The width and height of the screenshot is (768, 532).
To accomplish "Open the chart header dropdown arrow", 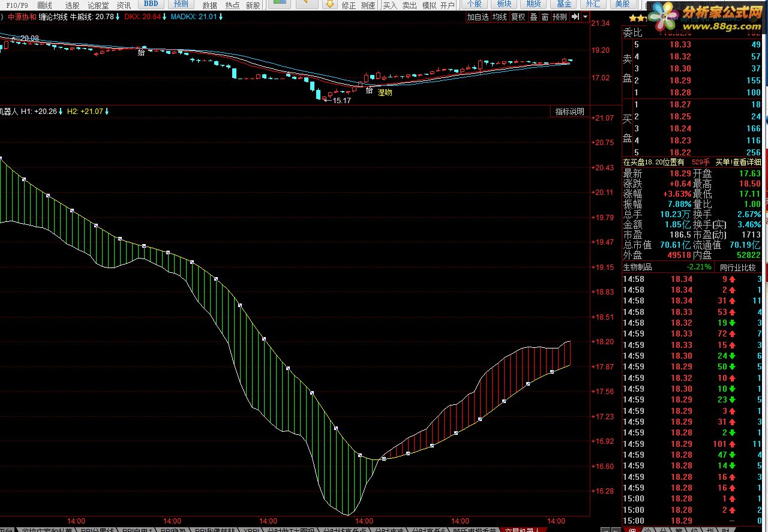I will [x=585, y=17].
